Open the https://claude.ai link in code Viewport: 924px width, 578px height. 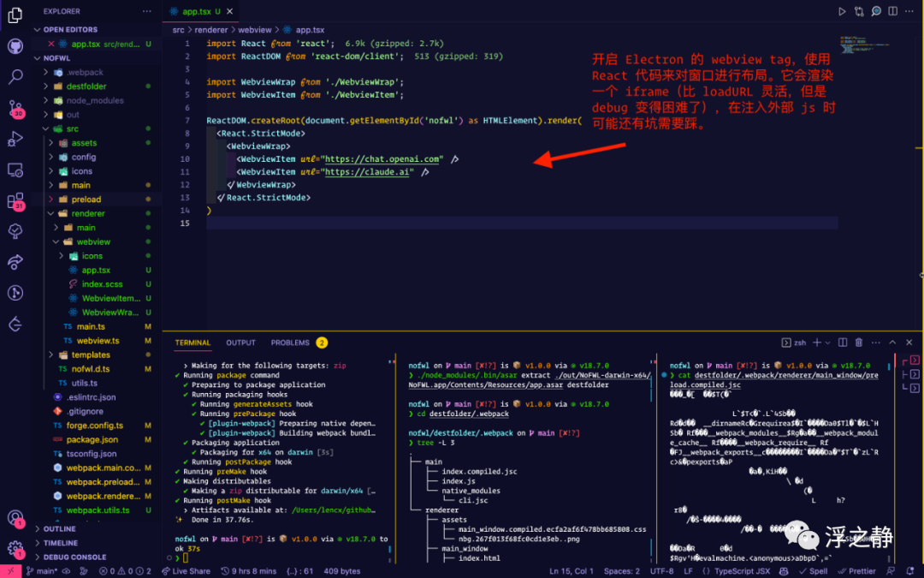pos(366,172)
